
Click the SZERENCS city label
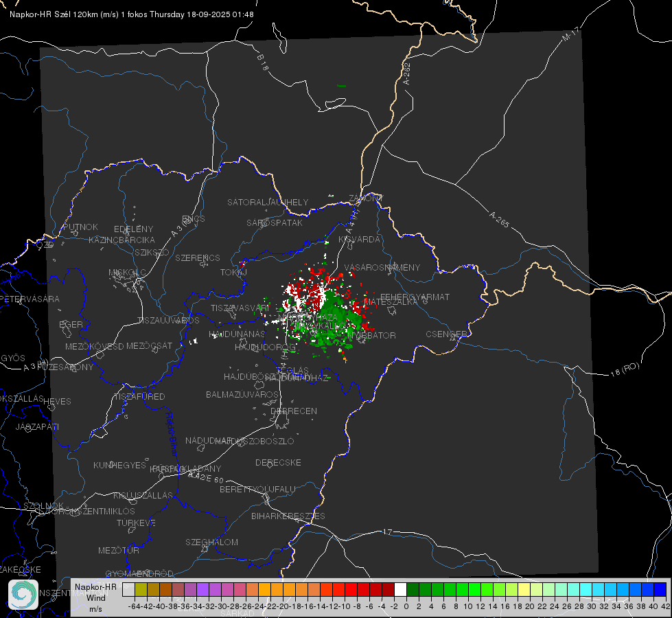point(198,257)
